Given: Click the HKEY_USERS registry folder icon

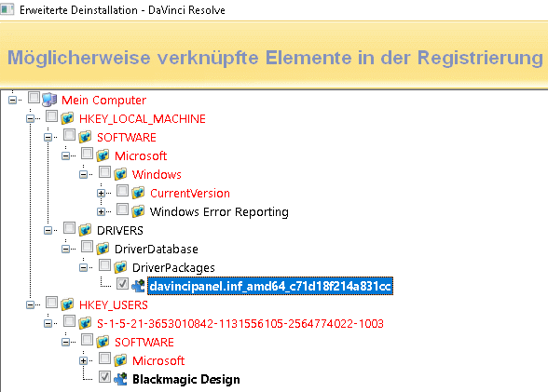Looking at the screenshot, I should click(67, 304).
